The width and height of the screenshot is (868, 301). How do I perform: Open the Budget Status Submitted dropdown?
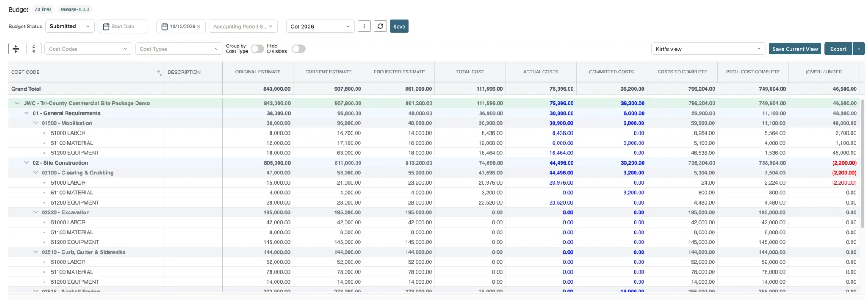click(x=70, y=27)
